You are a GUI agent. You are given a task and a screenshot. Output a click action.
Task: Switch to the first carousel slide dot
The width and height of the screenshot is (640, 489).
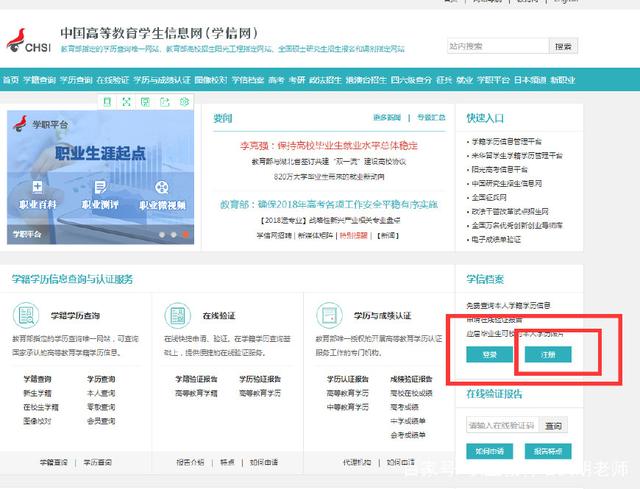click(161, 235)
